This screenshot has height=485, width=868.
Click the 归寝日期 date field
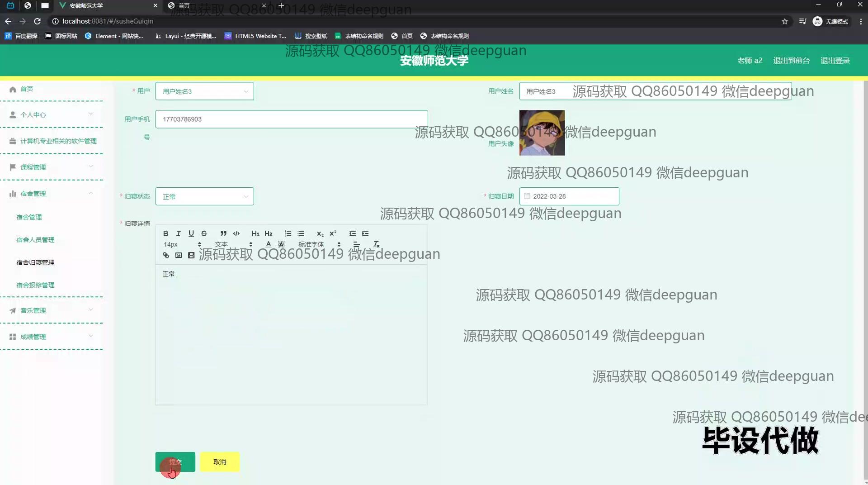point(569,196)
